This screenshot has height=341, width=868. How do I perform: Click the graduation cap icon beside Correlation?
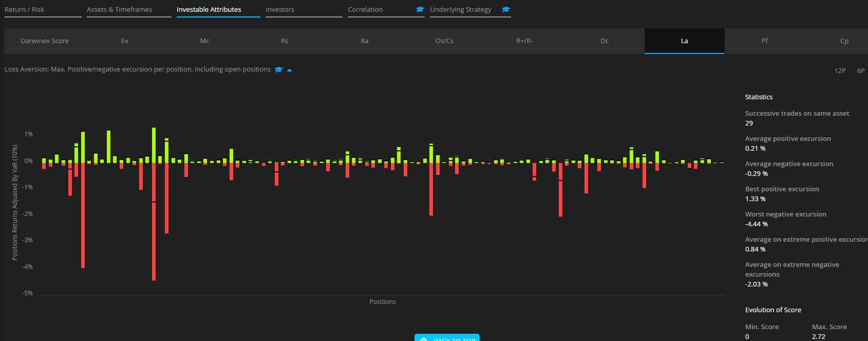tap(420, 9)
